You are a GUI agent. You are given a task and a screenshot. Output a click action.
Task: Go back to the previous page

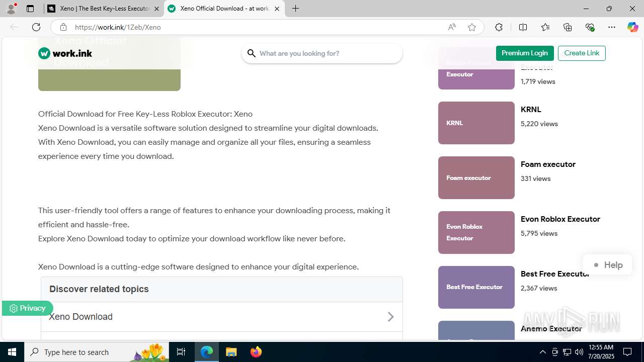pos(14,27)
